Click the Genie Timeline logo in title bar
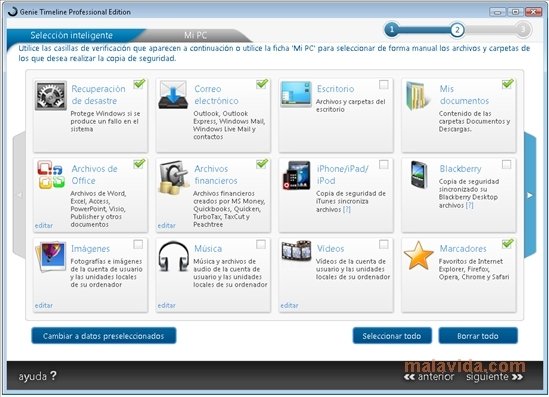 point(13,12)
